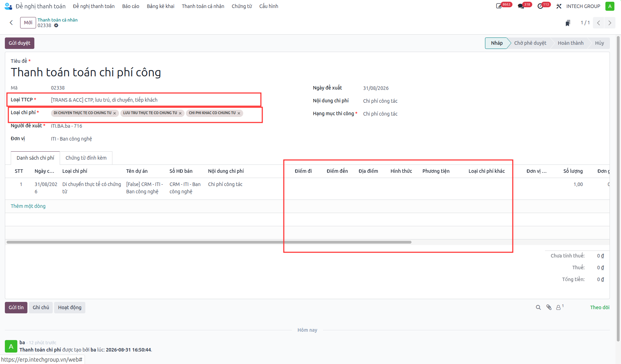Click the Gửi duyệt button

[19, 43]
